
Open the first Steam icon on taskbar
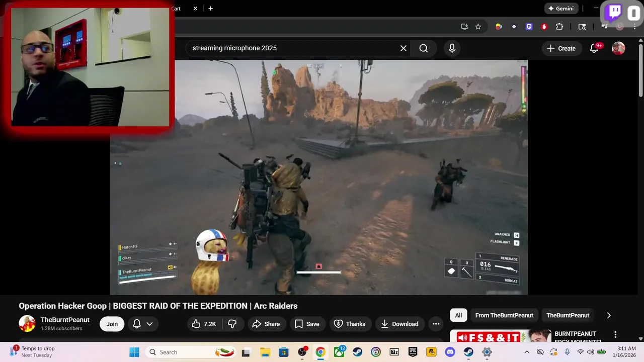click(x=357, y=352)
